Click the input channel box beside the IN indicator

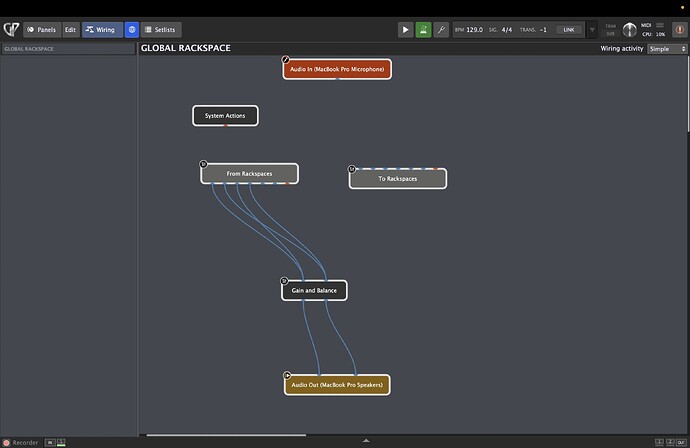[61, 443]
